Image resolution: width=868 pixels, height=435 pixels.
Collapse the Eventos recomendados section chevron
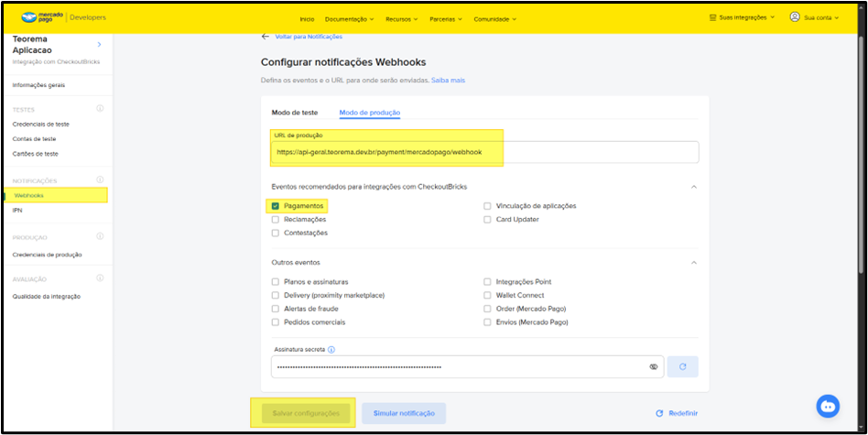694,187
